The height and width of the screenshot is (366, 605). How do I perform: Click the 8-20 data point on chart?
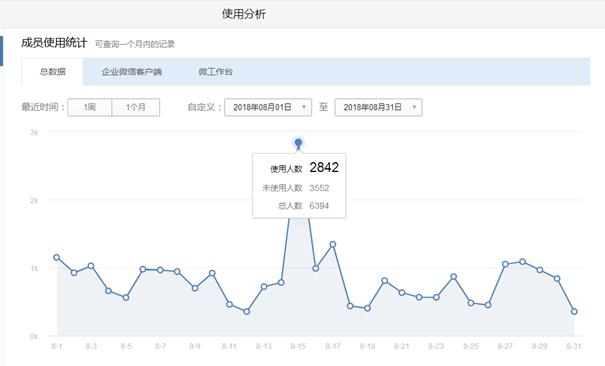point(385,281)
